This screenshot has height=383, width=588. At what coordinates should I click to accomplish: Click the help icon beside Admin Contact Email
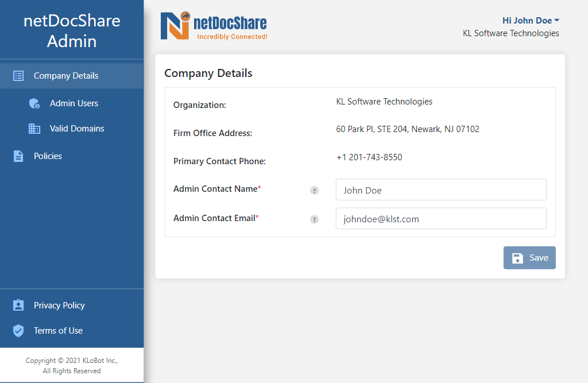point(314,219)
